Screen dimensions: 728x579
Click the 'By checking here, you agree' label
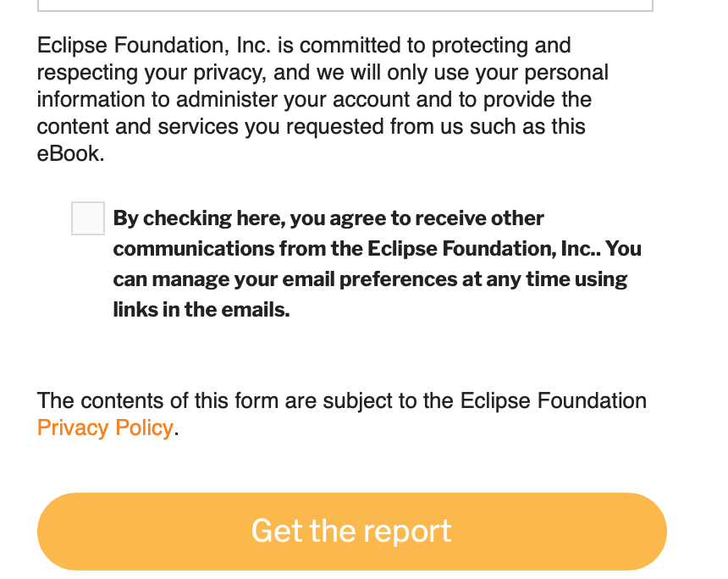coord(377,264)
